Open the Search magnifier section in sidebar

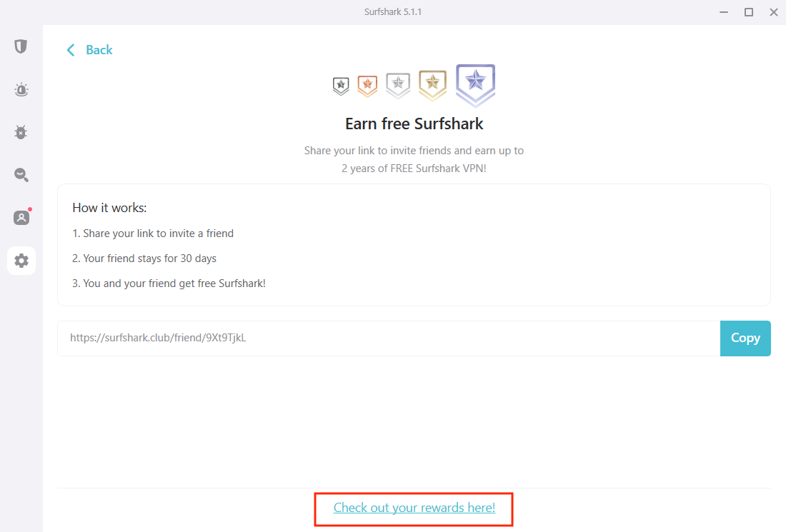[x=21, y=175]
